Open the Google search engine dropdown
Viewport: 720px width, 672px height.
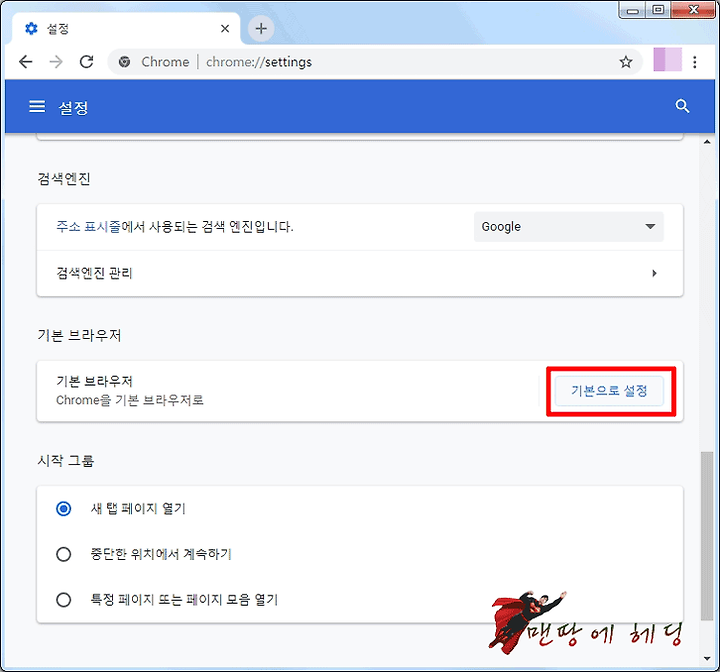coord(568,226)
